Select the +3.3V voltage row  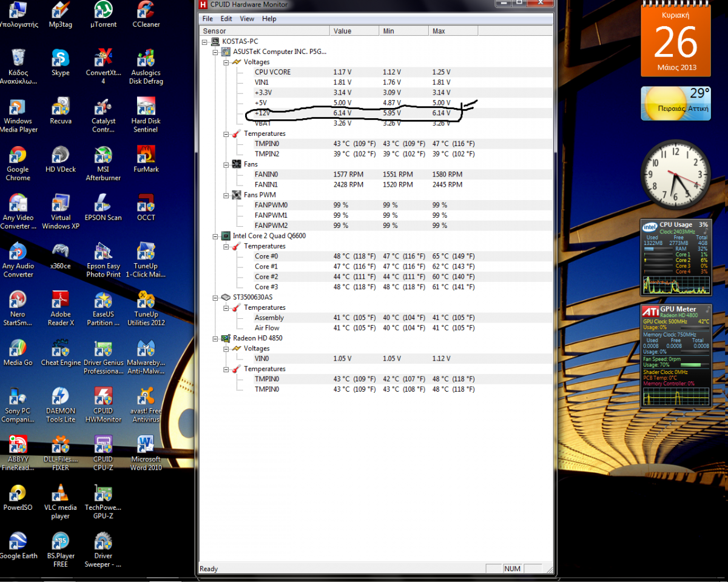coord(376,92)
